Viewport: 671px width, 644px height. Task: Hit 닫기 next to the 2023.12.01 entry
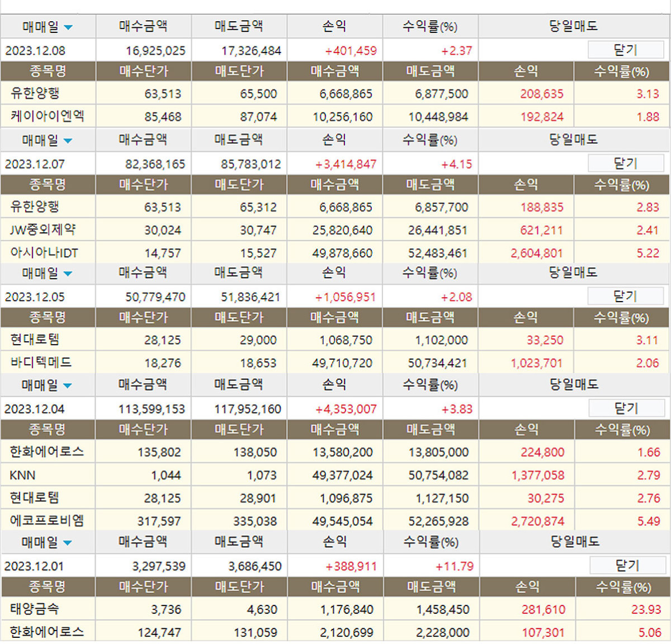(626, 566)
